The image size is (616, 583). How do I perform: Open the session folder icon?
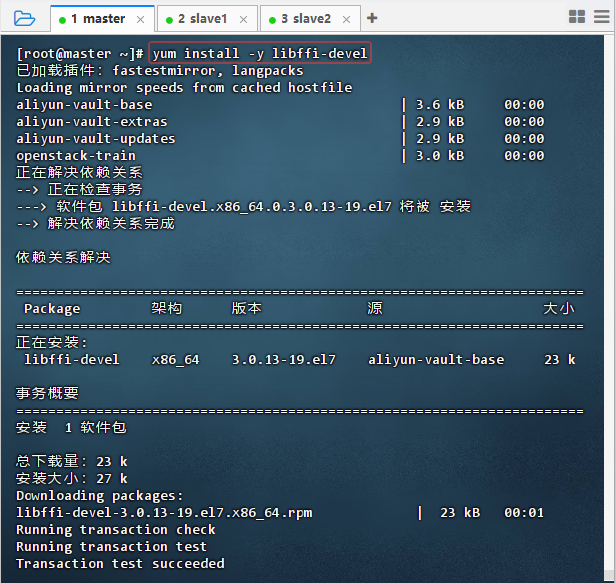tap(24, 18)
